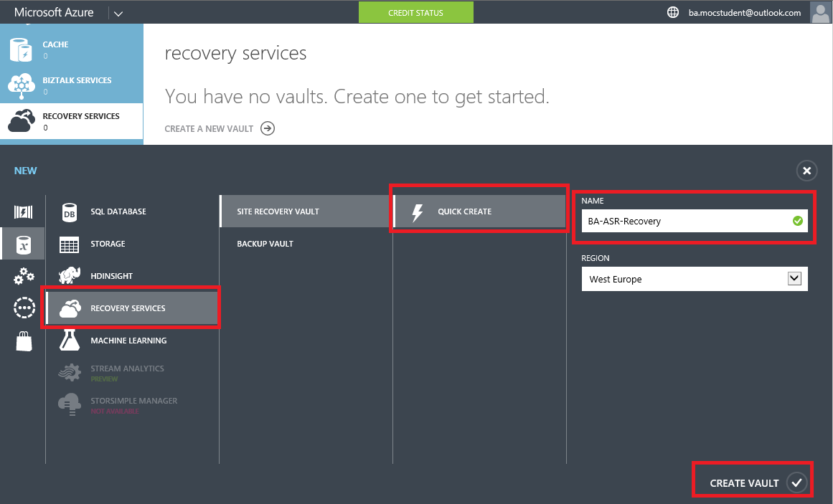This screenshot has width=833, height=504.
Task: Click the SQL Database DB icon
Action: 70,212
